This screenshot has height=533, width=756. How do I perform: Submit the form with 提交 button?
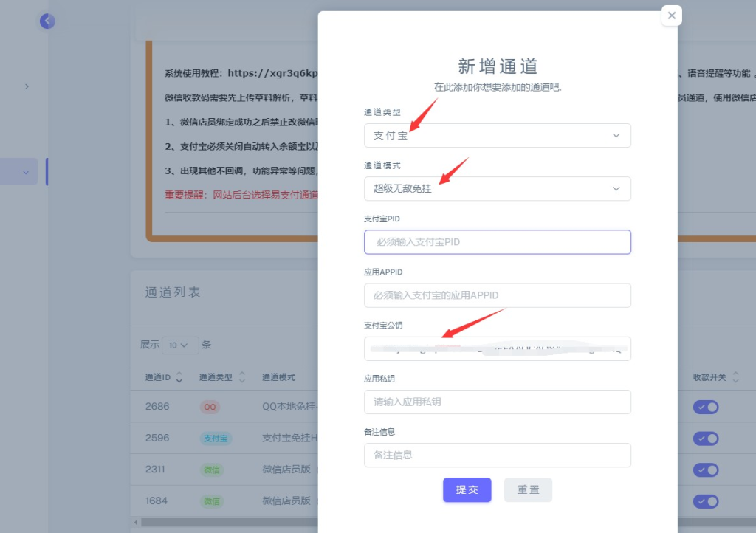point(467,489)
